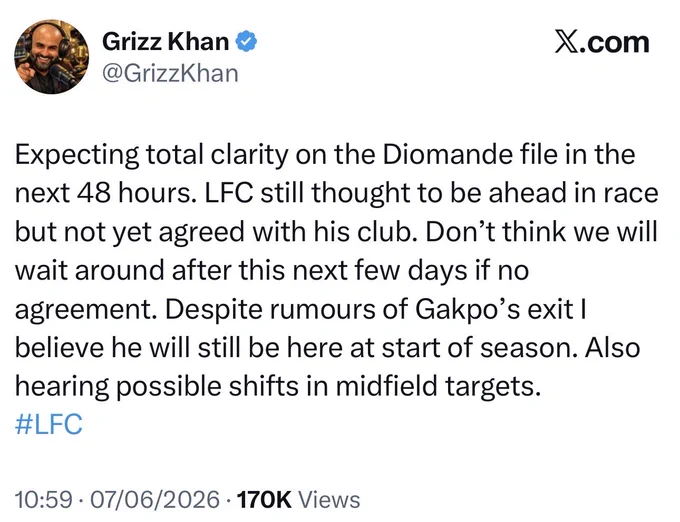
Task: Open the Grizz Khan display name link
Action: (166, 42)
